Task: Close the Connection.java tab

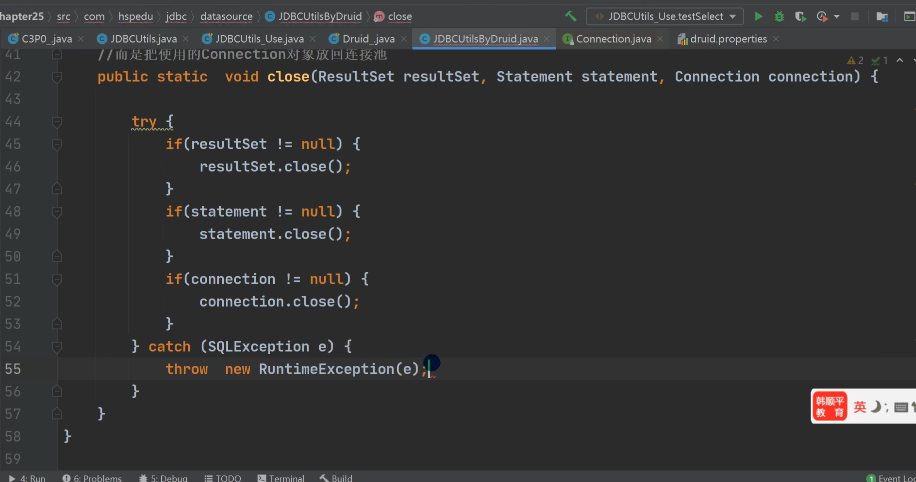Action: click(660, 39)
